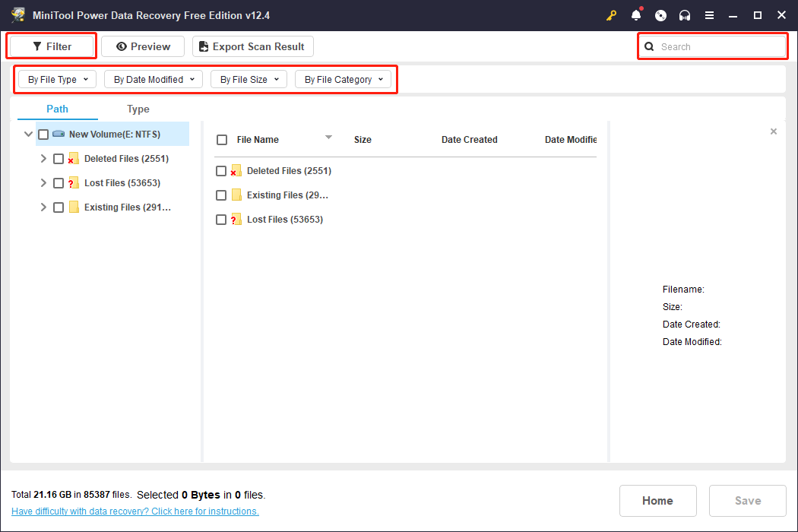Click the New Volume drive icon in tree

(x=59, y=134)
